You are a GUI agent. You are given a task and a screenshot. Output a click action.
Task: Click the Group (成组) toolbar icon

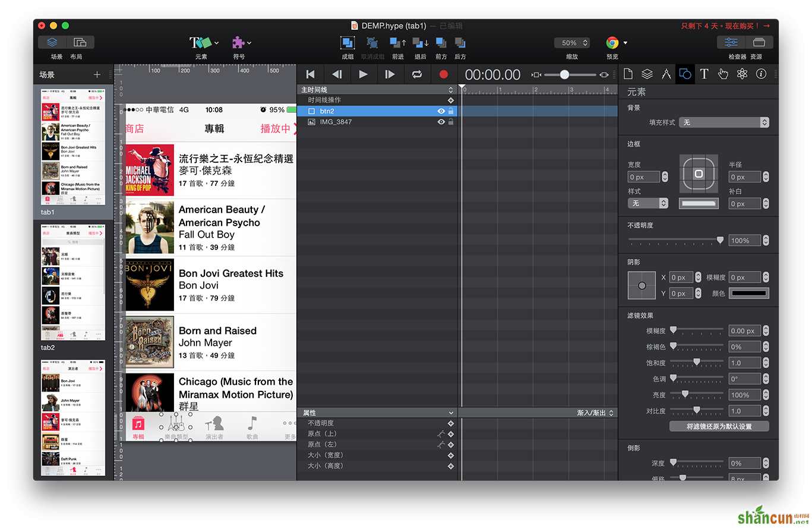347,43
